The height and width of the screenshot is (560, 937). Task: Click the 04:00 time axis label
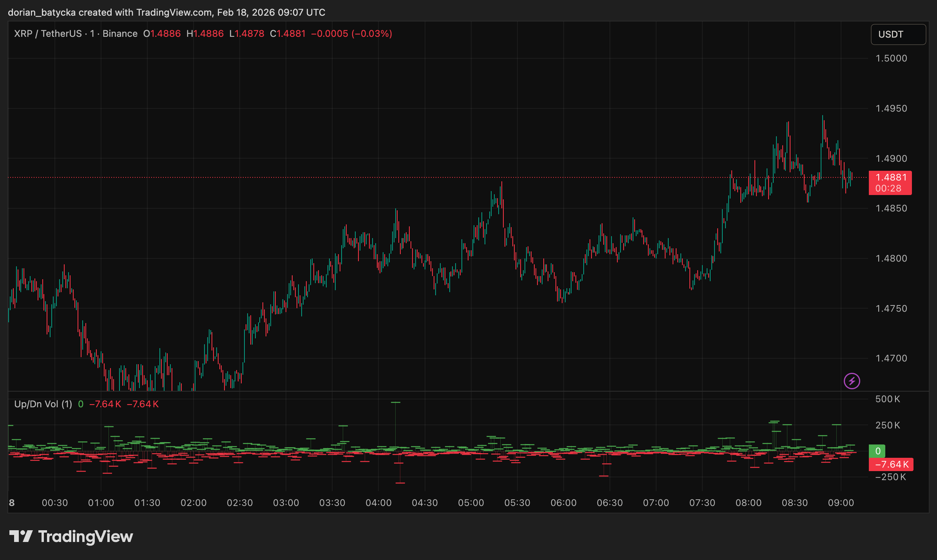click(x=378, y=503)
